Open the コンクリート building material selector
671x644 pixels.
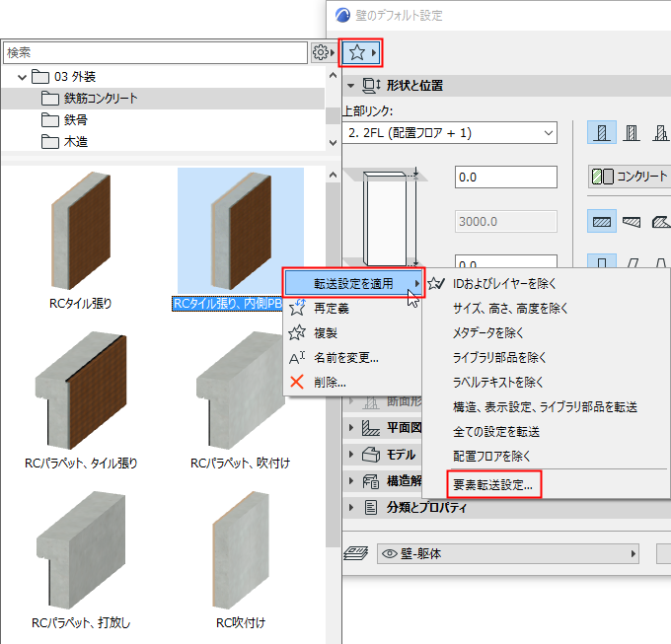click(630, 177)
